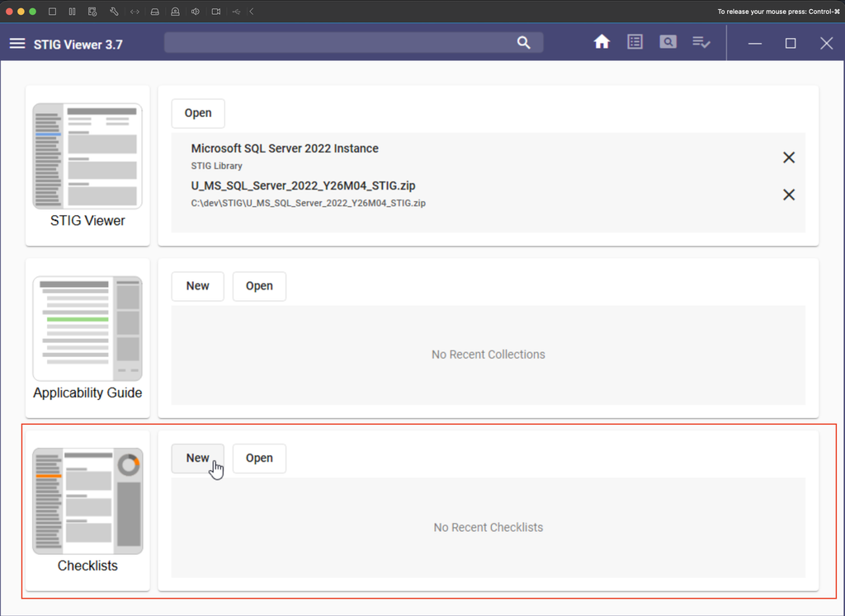Go to the Home screen icon
The width and height of the screenshot is (845, 616).
point(602,42)
